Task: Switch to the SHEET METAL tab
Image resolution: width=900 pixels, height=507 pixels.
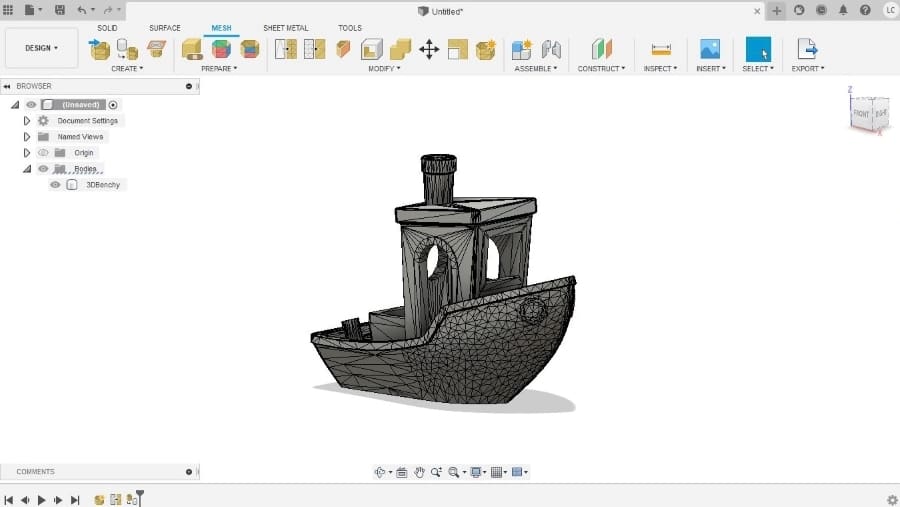Action: 286,28
